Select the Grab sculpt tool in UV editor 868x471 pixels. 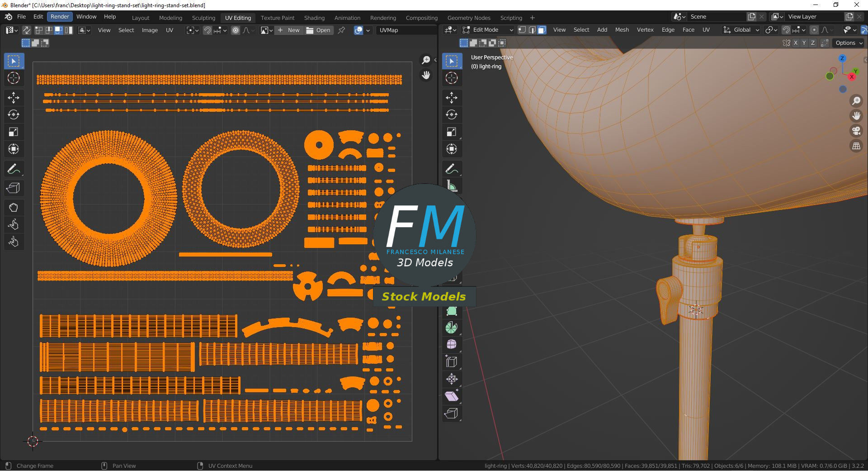14,208
